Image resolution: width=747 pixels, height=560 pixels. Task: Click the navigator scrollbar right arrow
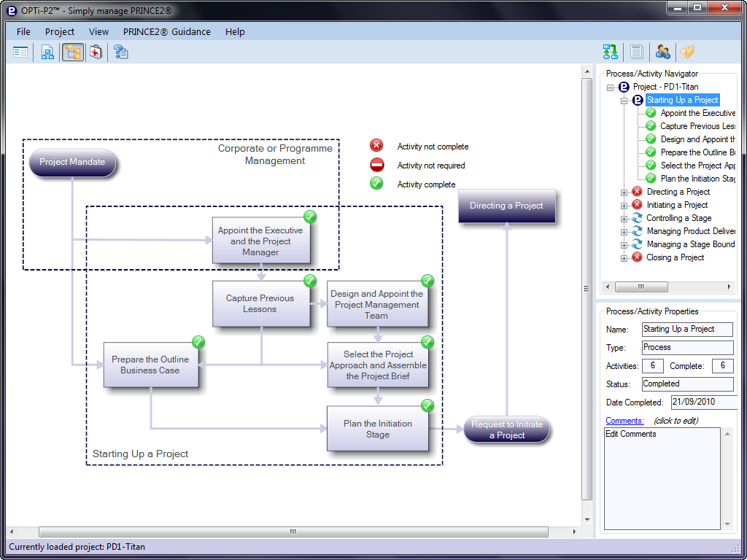pyautogui.click(x=729, y=287)
